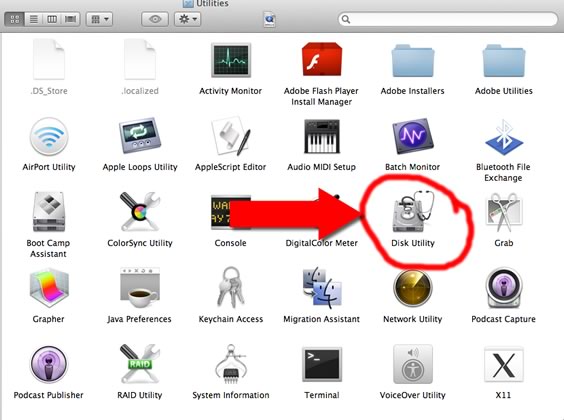
Task: Open AppleScript Editor icon
Action: 231,137
